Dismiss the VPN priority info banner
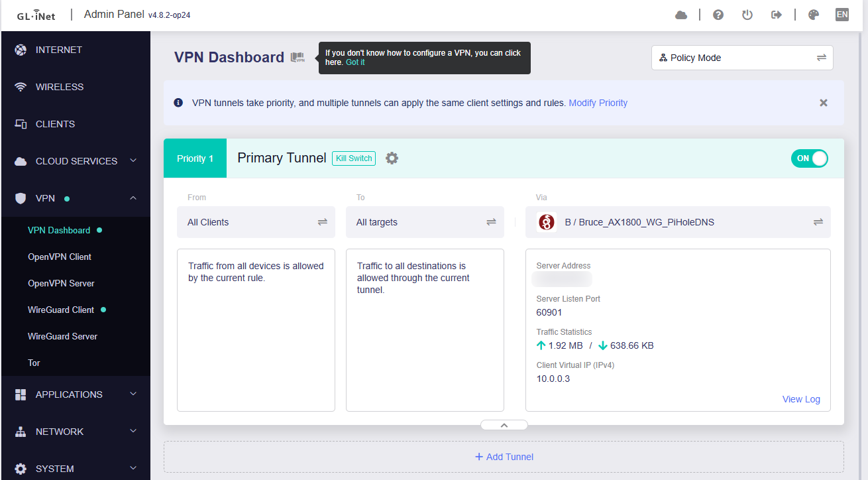 (x=824, y=103)
